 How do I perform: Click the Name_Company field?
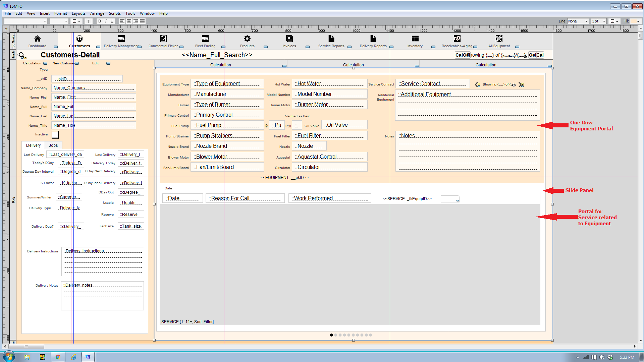(94, 88)
